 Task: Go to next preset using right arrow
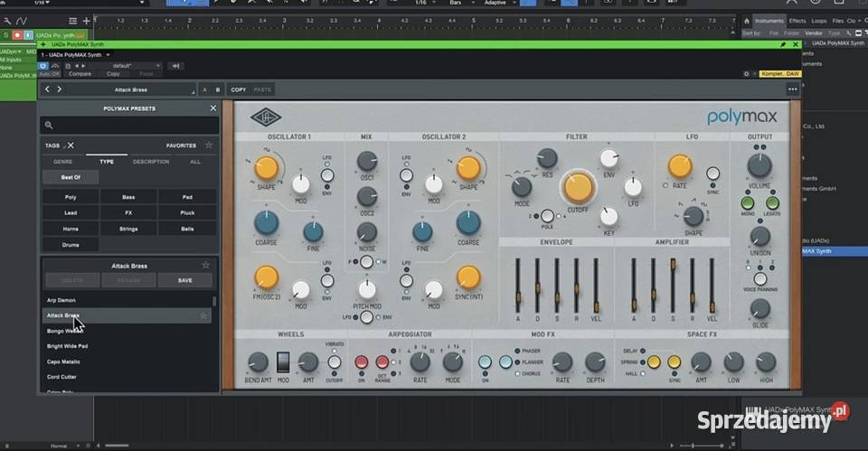click(60, 89)
